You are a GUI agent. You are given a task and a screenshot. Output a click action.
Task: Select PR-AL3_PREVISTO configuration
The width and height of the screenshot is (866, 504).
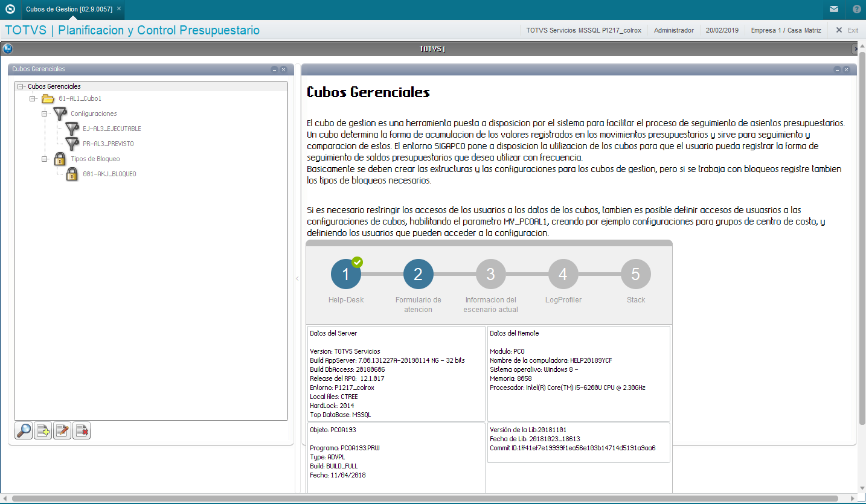click(108, 144)
